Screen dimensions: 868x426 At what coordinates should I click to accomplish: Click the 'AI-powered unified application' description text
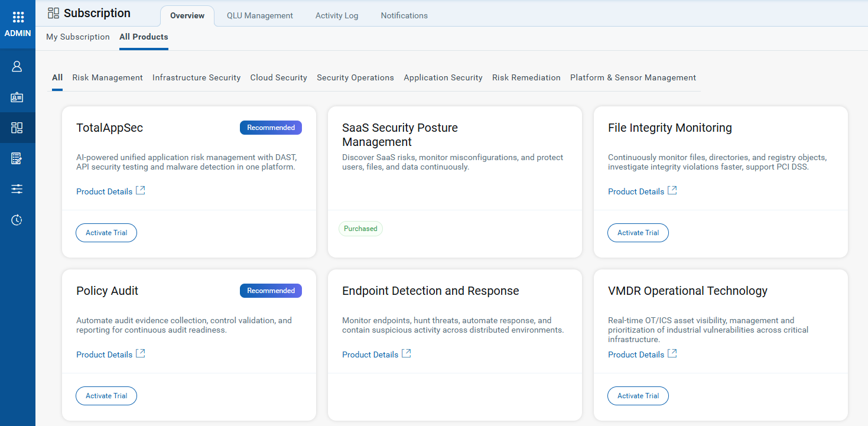click(186, 162)
